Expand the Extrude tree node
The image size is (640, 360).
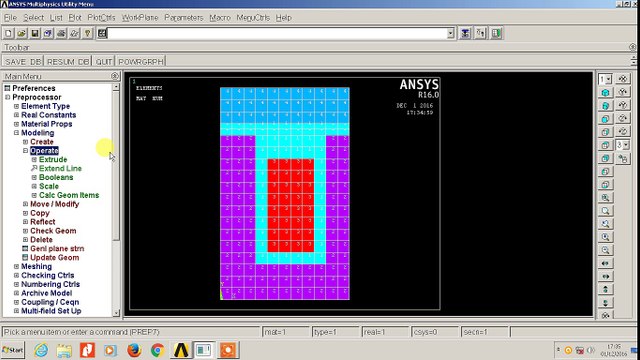[34, 160]
